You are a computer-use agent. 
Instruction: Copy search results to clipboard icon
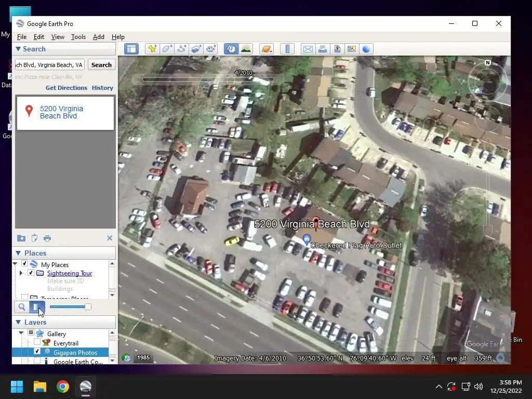34,238
